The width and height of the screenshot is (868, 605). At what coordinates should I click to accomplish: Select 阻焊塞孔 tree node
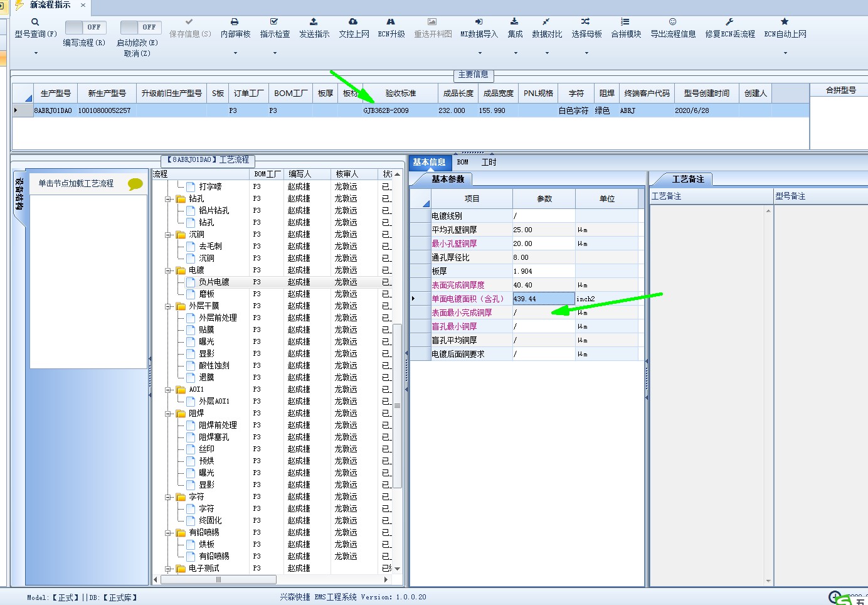point(214,437)
